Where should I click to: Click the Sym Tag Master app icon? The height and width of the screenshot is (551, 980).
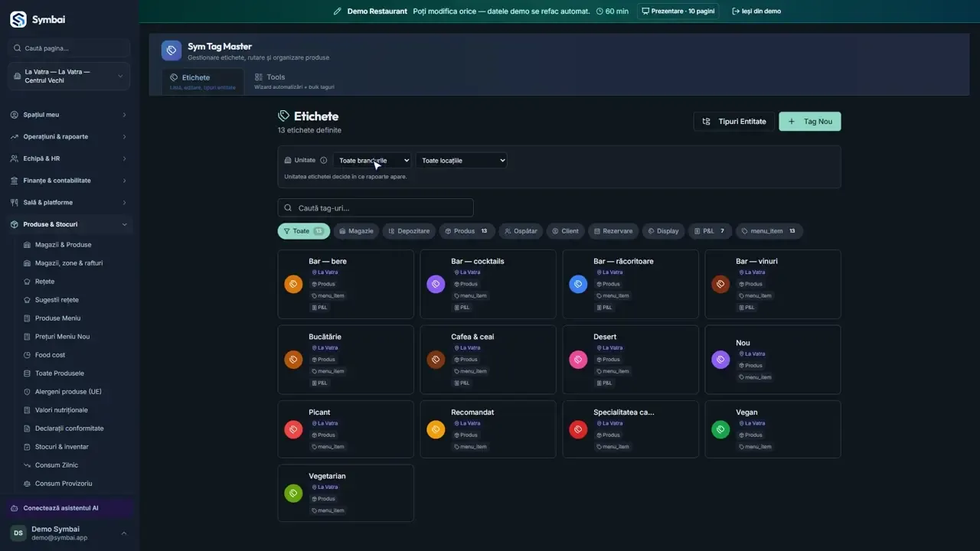tap(171, 51)
